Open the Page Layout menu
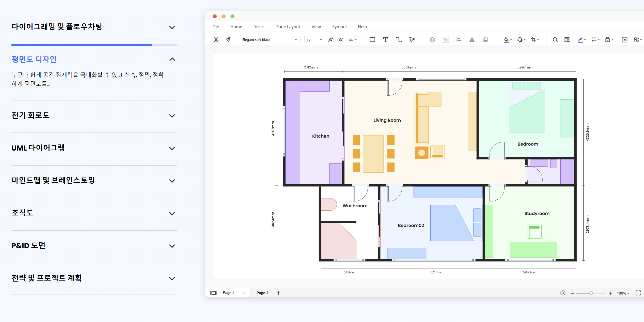Screen dimensions: 644x322 coord(288,27)
